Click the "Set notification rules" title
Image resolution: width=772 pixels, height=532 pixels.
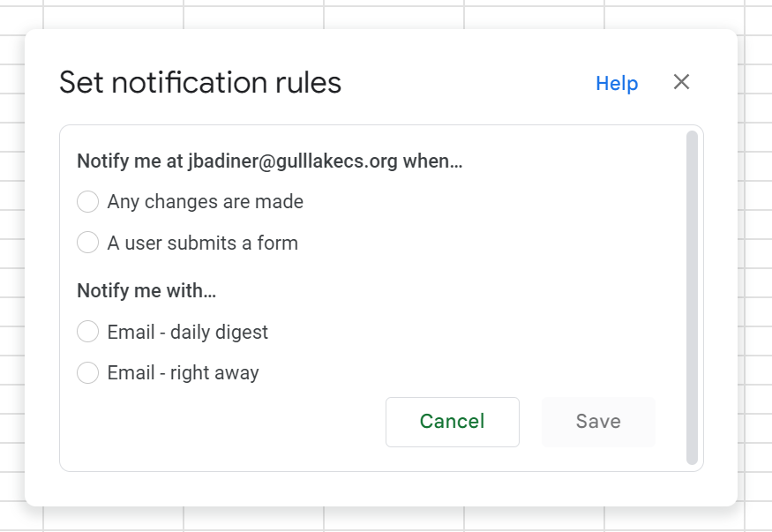tap(200, 83)
